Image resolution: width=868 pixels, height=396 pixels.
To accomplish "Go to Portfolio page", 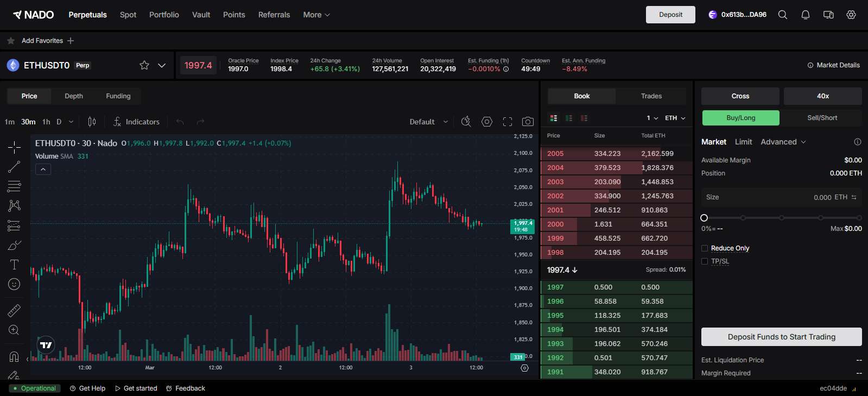I will [164, 15].
